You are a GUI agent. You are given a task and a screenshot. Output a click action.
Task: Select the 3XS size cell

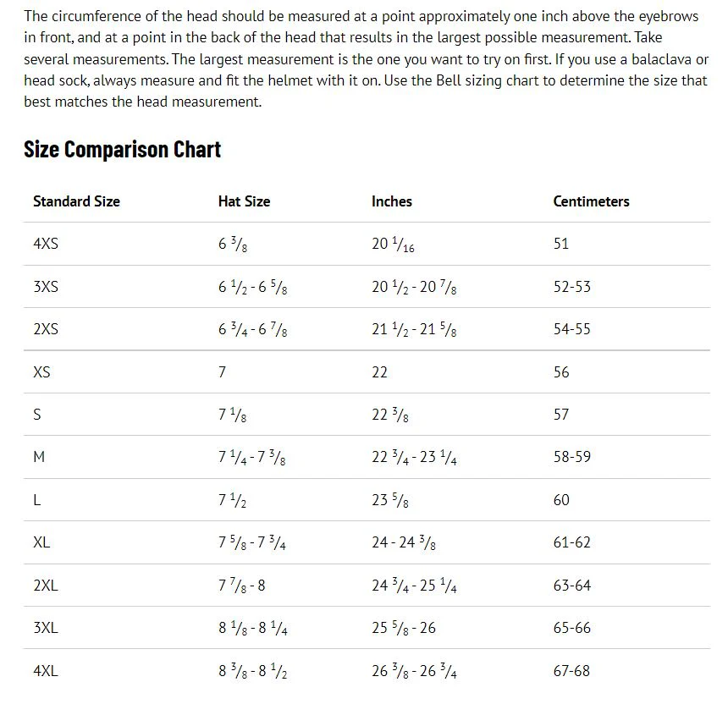point(46,287)
